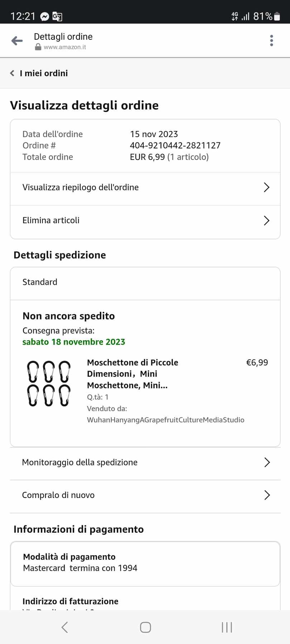Open Elimina articoli chevron

click(266, 221)
